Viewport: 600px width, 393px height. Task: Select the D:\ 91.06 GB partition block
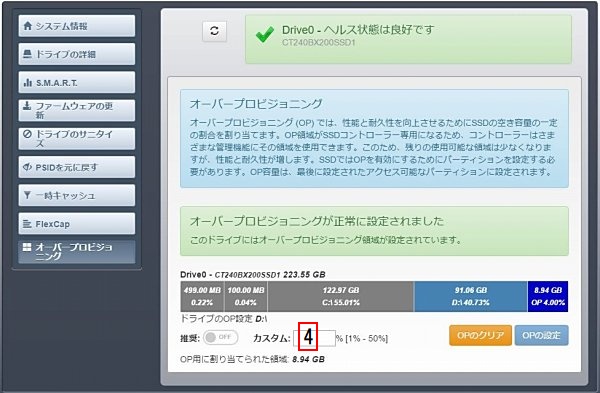(470, 297)
